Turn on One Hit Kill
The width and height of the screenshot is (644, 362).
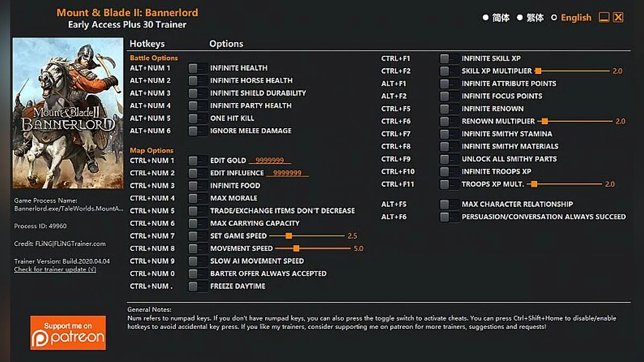pyautogui.click(x=197, y=118)
